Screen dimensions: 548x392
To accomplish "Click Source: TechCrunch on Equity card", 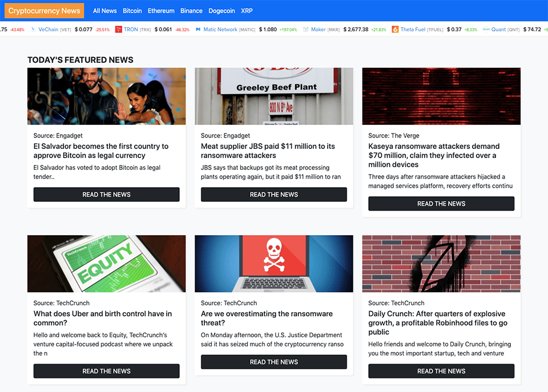I will coord(62,303).
